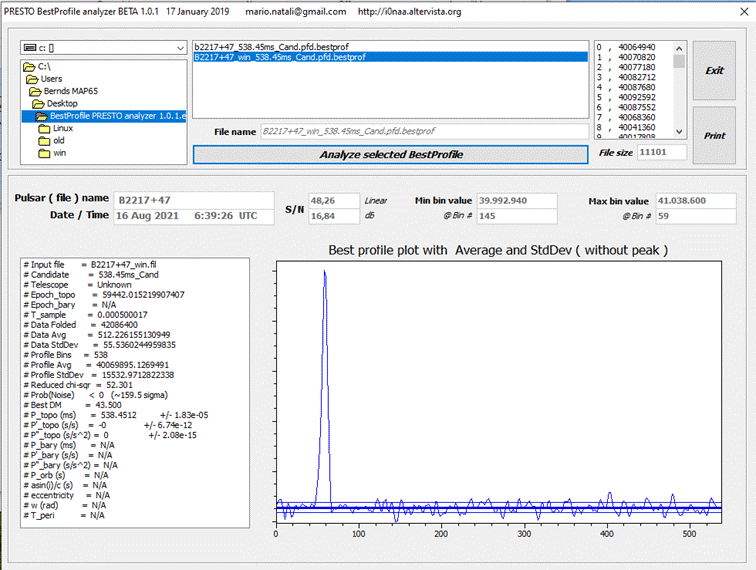Click Pulsar name field B2217+47
The height and width of the screenshot is (570, 756).
[x=194, y=200]
